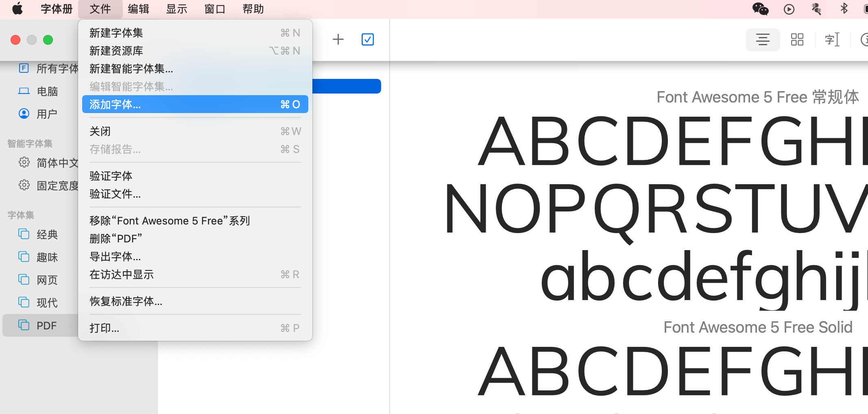Click the 用户 person icon
The image size is (868, 414).
coord(24,113)
